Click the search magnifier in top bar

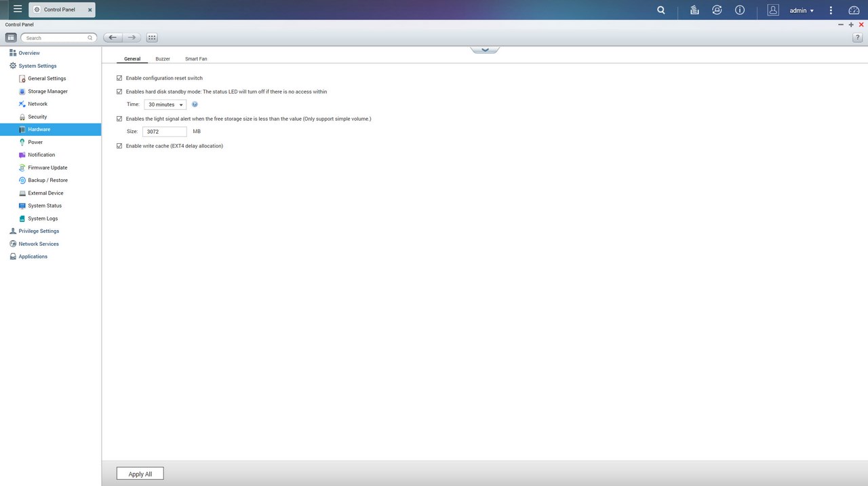pyautogui.click(x=660, y=10)
